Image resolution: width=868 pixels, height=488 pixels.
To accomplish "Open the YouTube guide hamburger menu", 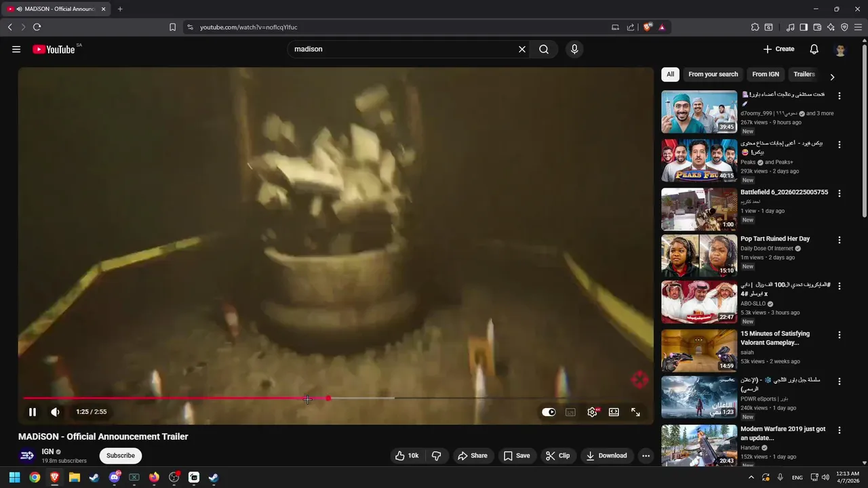I will (x=16, y=49).
